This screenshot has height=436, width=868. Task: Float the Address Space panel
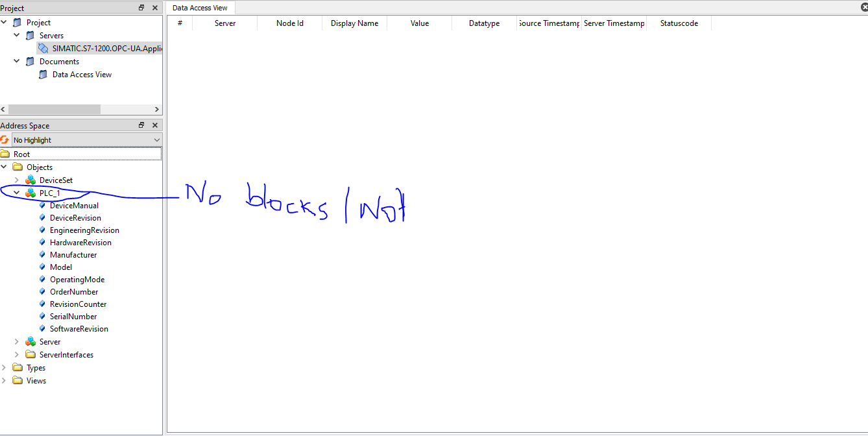tap(141, 125)
